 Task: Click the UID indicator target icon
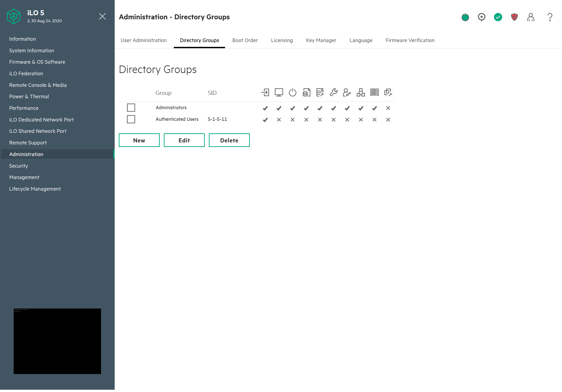coord(481,17)
